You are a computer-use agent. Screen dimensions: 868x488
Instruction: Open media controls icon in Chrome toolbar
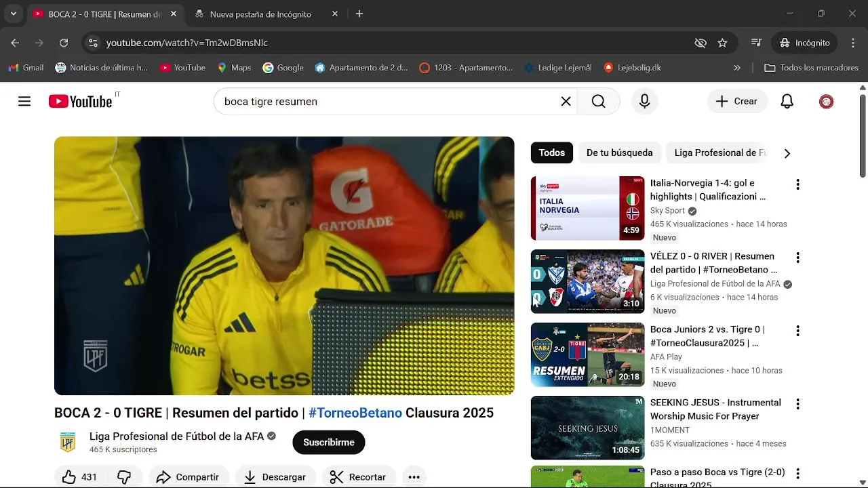point(757,43)
